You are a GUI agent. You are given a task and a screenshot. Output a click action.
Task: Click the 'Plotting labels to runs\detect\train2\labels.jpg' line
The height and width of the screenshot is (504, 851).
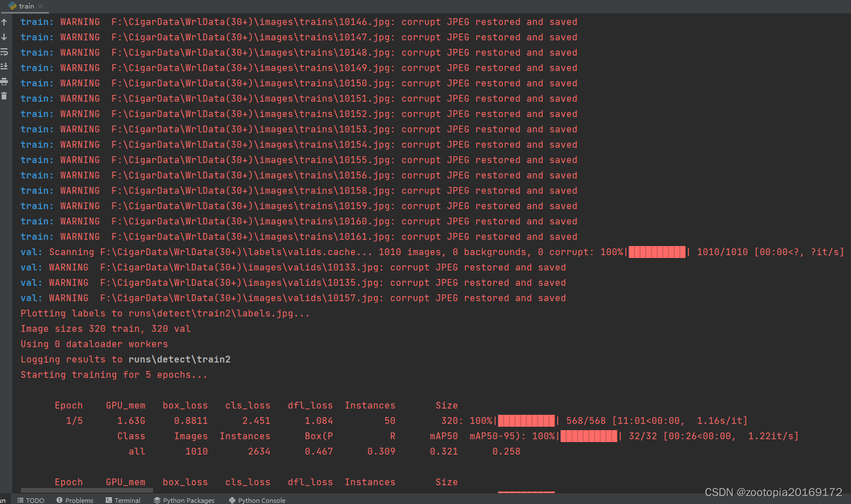pyautogui.click(x=165, y=314)
